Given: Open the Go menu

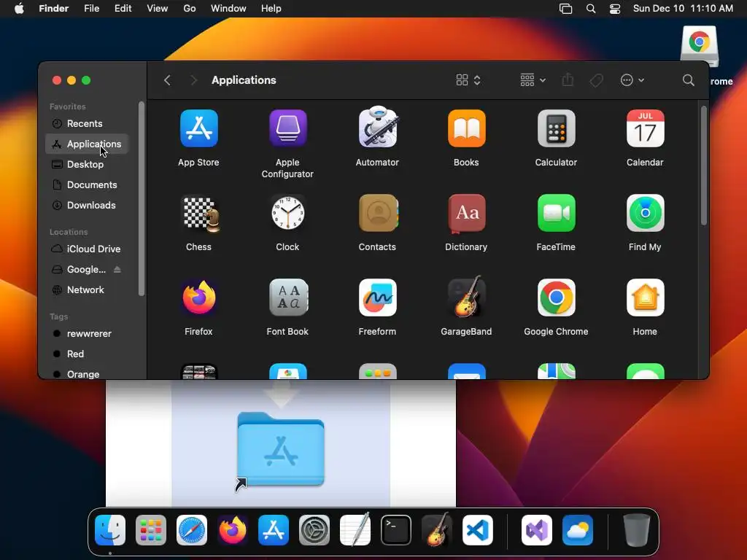Looking at the screenshot, I should click(190, 9).
